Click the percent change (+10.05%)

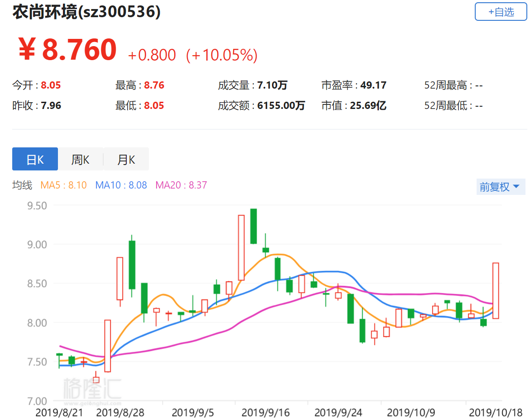(222, 55)
